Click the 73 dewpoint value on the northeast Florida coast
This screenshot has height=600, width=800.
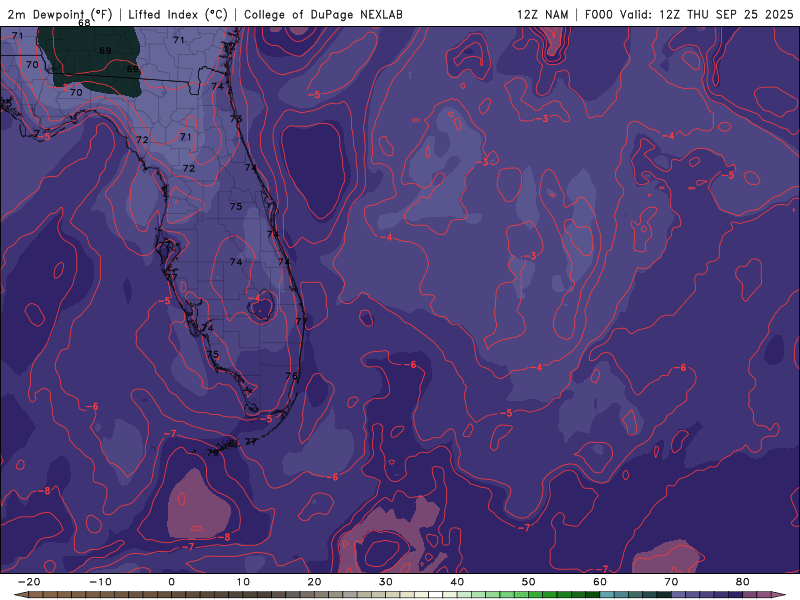coord(236,119)
